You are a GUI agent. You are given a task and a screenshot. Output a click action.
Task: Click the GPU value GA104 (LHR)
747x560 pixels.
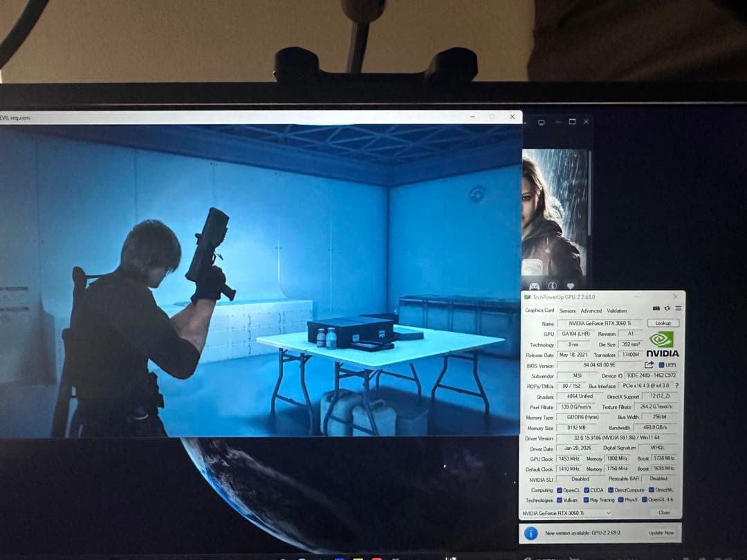click(x=575, y=334)
